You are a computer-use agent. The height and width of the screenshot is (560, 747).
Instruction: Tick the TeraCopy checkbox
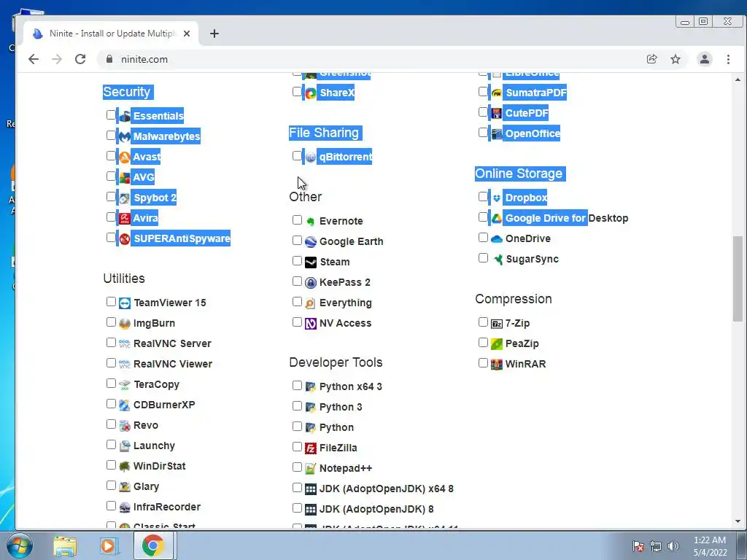click(111, 384)
